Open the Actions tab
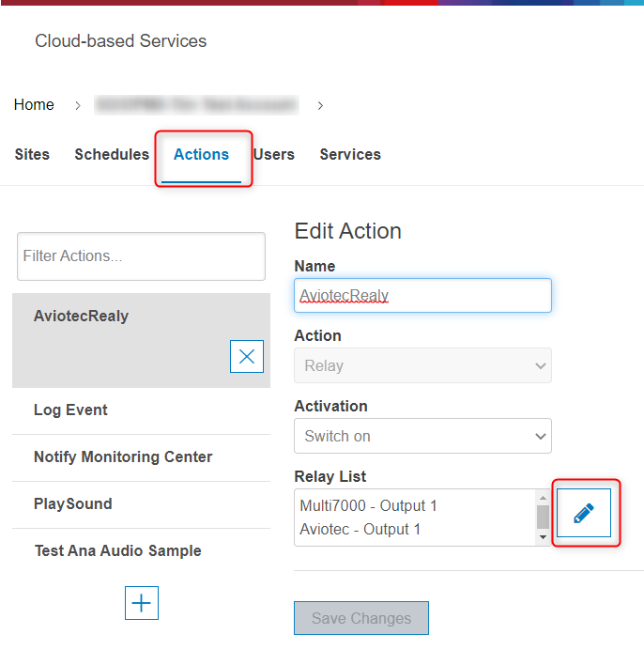Image resolution: width=644 pixels, height=665 pixels. pos(201,155)
